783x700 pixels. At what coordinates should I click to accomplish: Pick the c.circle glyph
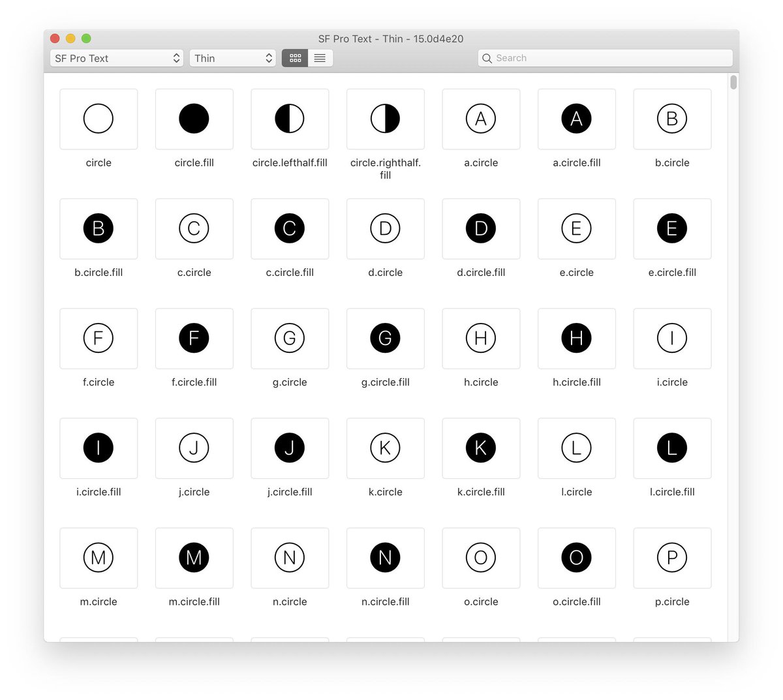[x=194, y=228]
